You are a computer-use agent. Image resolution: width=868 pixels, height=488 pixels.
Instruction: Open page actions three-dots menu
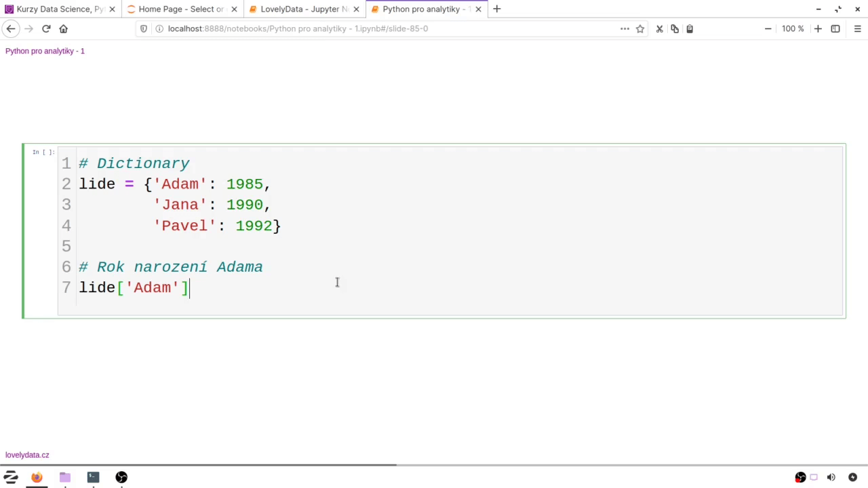[625, 28]
